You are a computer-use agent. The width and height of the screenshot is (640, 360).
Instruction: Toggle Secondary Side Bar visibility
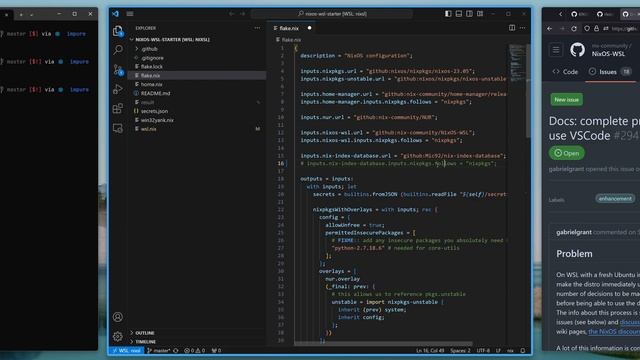(x=469, y=14)
